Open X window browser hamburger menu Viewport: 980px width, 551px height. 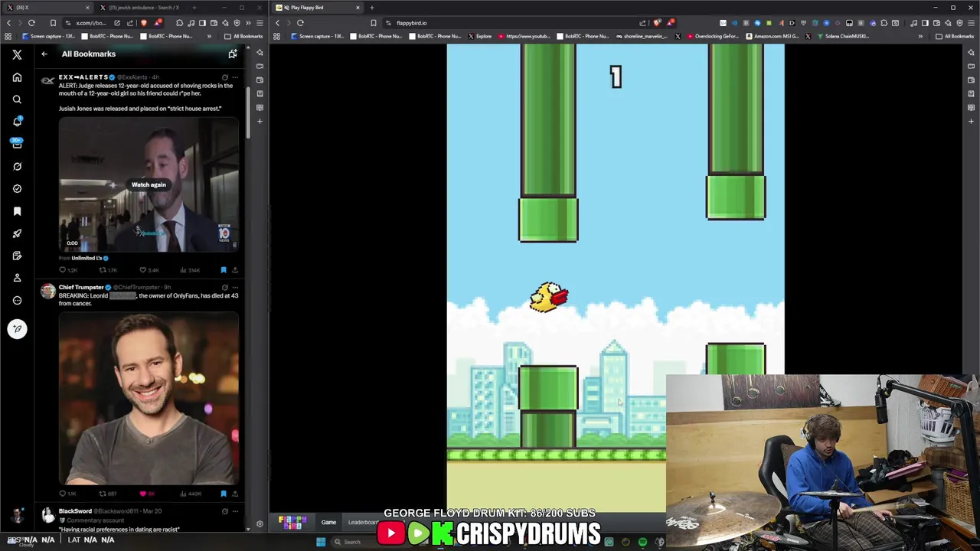click(x=260, y=23)
